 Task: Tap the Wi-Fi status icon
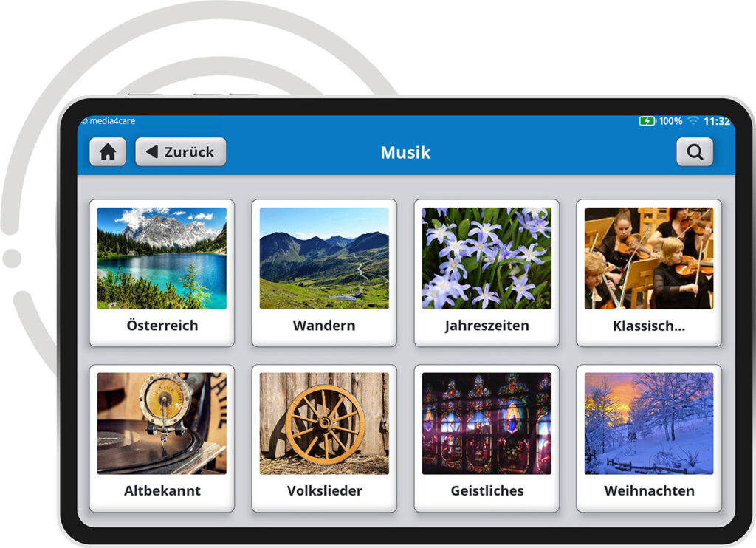pos(693,121)
